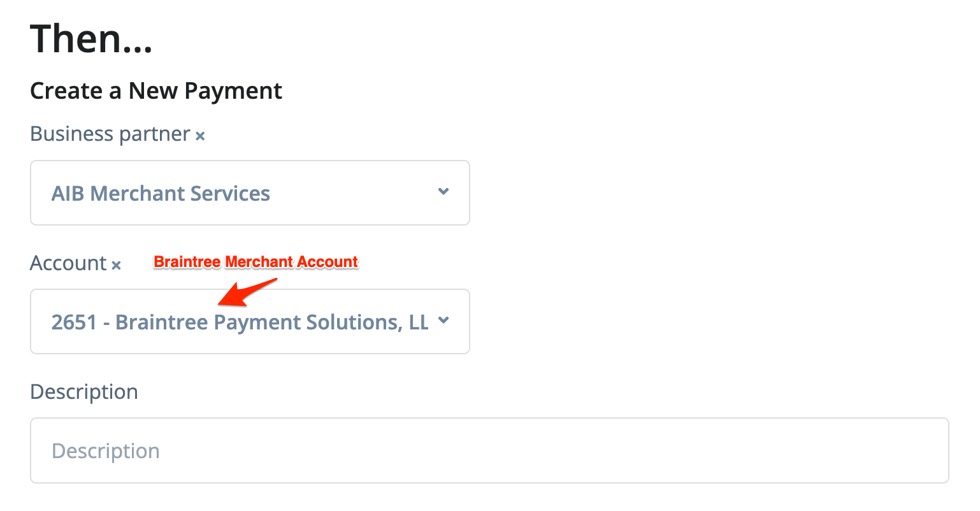Image resolution: width=980 pixels, height=511 pixels.
Task: Focus the Description input field
Action: tap(489, 450)
